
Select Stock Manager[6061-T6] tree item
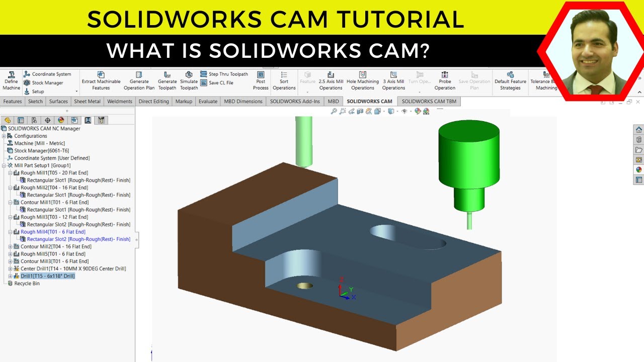[38, 151]
